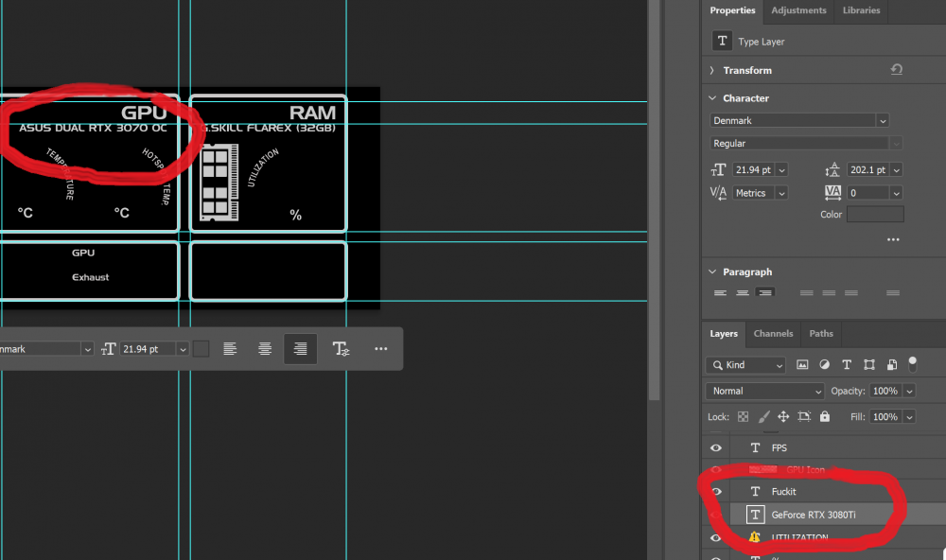Open font family dropdown in floating taskbar
The image size is (946, 560).
(x=87, y=349)
